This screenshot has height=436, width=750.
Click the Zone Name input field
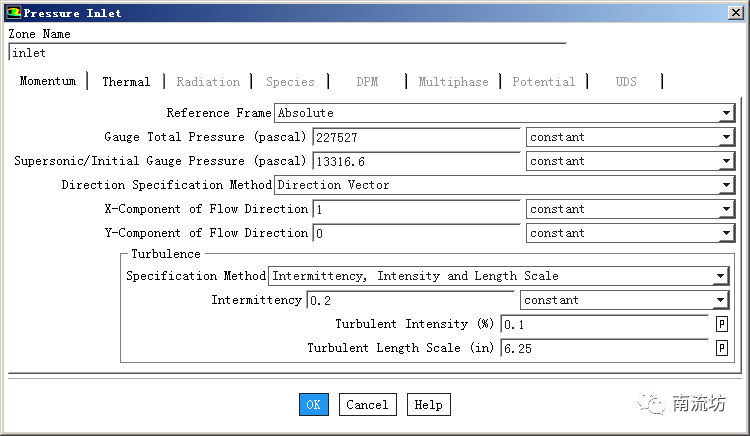(286, 53)
